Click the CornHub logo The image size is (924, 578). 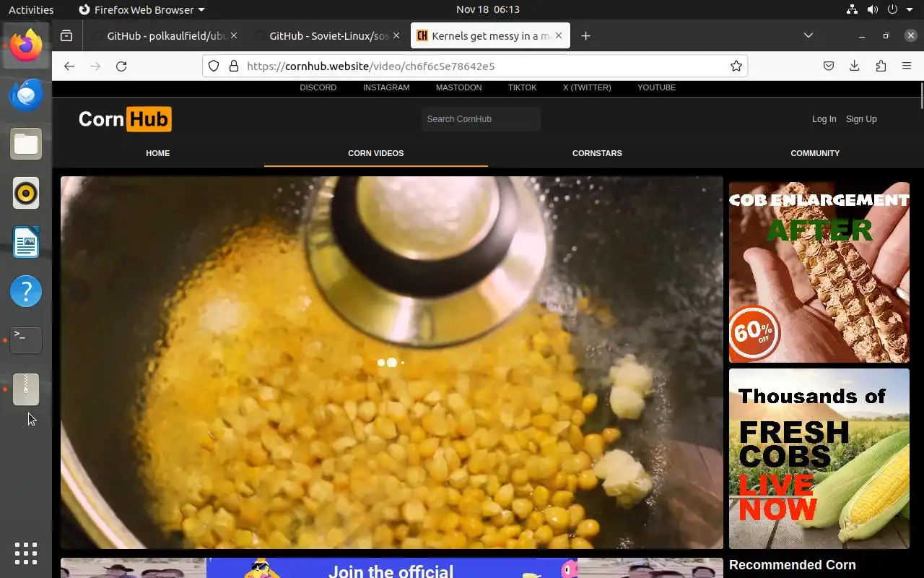[x=125, y=119]
